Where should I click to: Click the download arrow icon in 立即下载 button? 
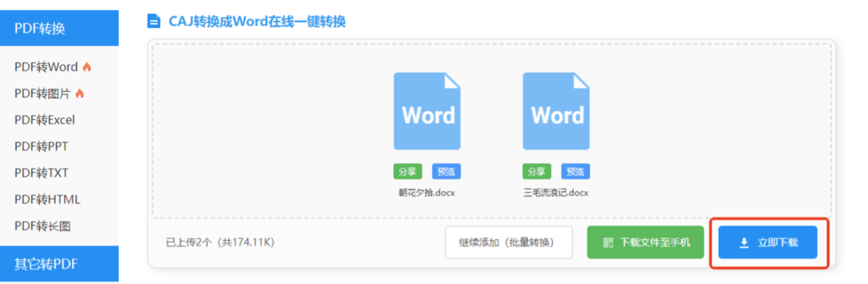point(744,242)
